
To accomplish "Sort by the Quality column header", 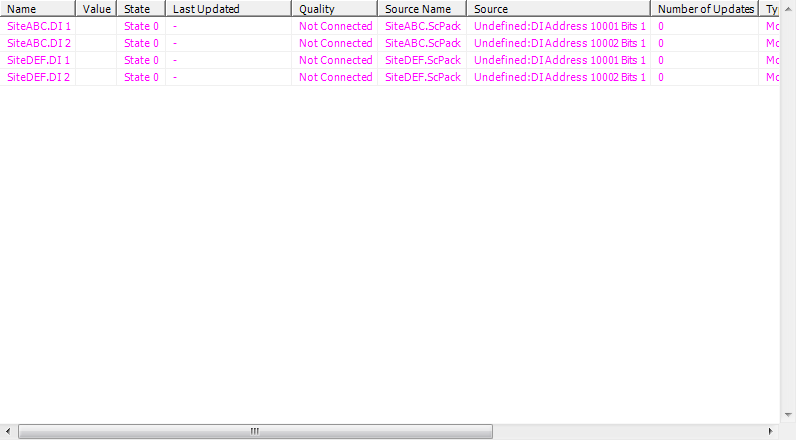I will pos(334,9).
